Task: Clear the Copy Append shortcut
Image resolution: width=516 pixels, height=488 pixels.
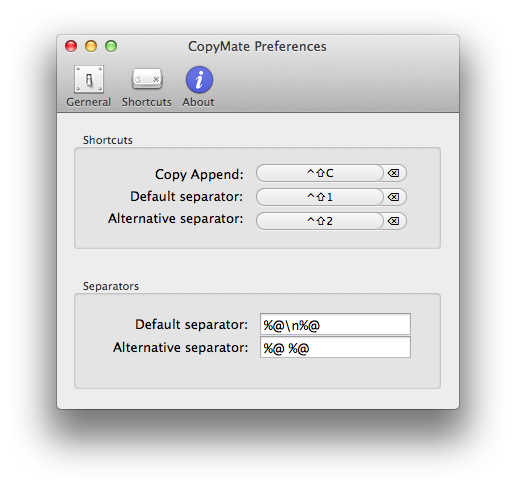Action: pos(394,173)
